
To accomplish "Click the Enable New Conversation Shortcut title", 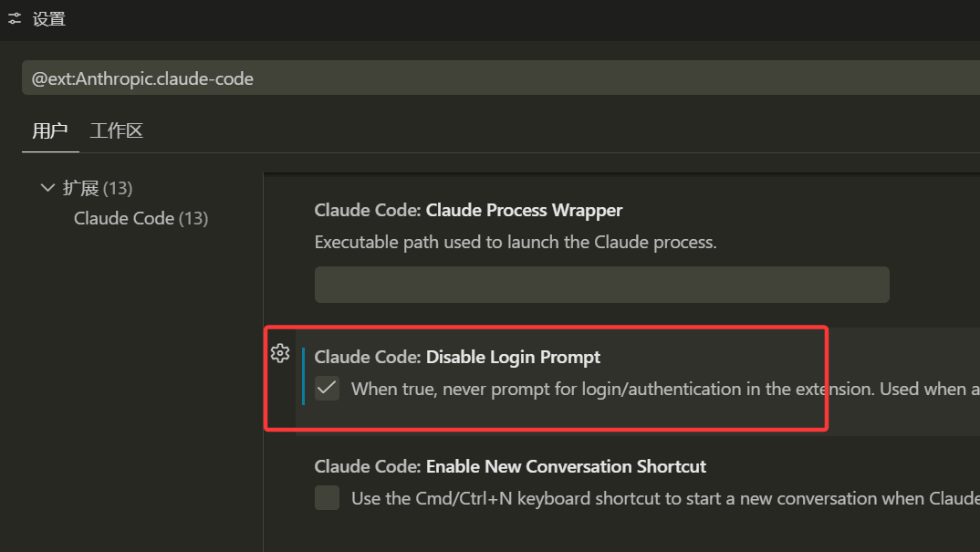I will tap(510, 466).
